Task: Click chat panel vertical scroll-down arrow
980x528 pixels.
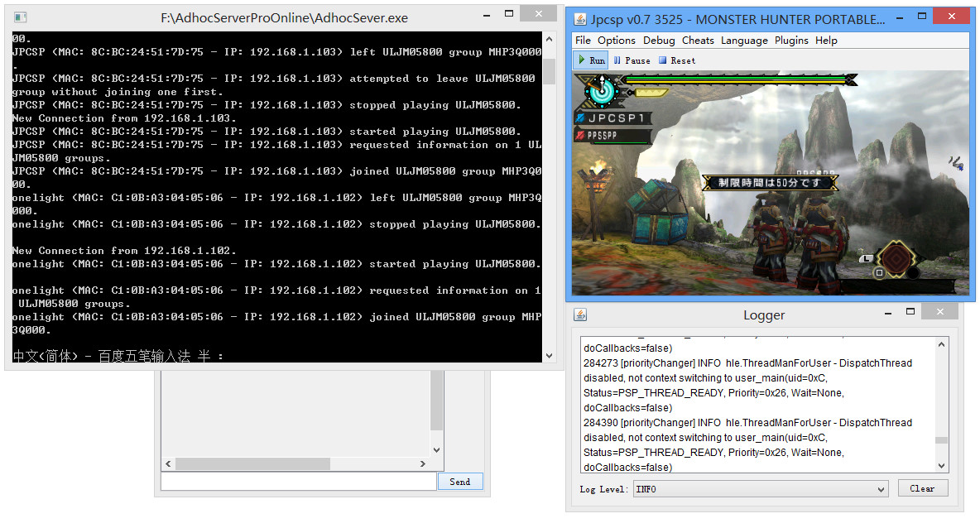Action: tap(436, 450)
